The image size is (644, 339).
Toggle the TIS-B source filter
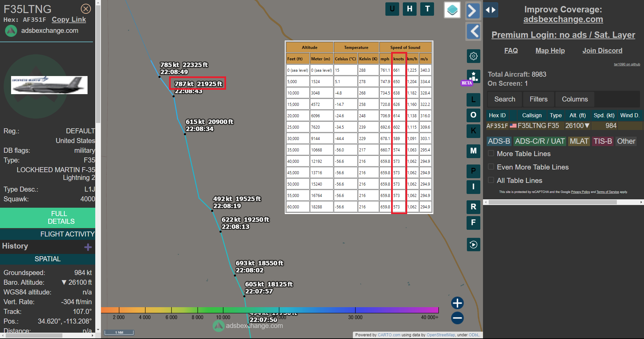[x=603, y=141]
